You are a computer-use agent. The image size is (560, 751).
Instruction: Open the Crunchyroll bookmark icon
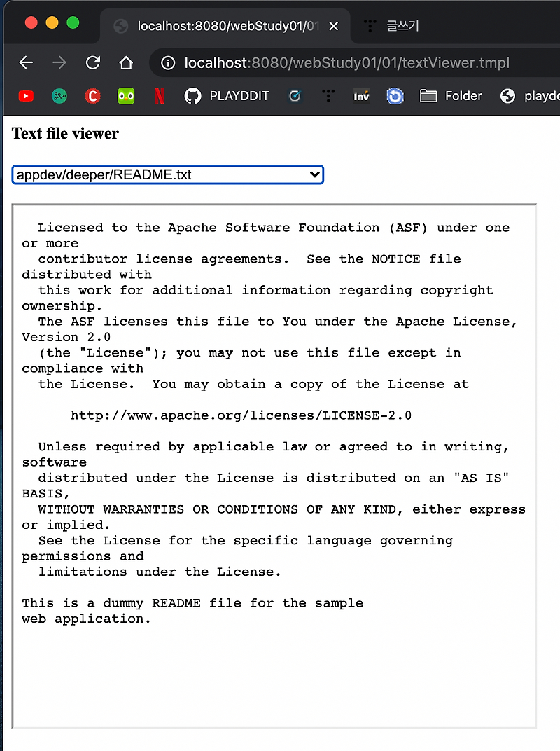[92, 96]
